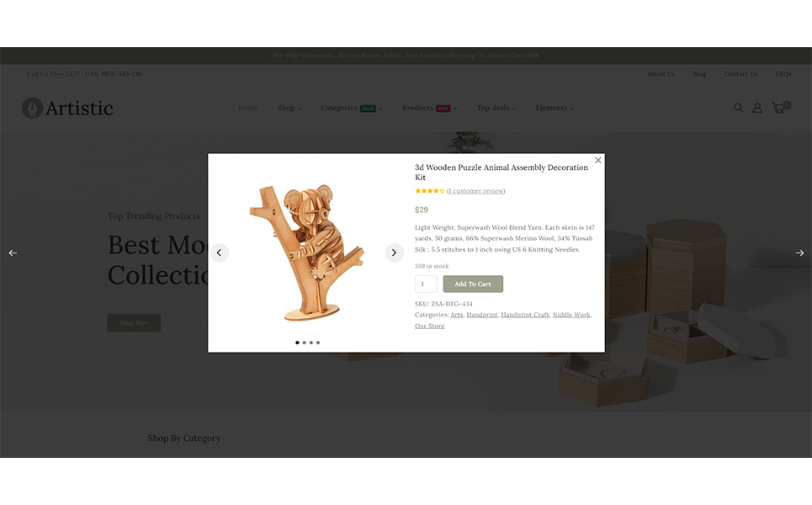Open the user account icon
812x505 pixels.
click(x=757, y=108)
